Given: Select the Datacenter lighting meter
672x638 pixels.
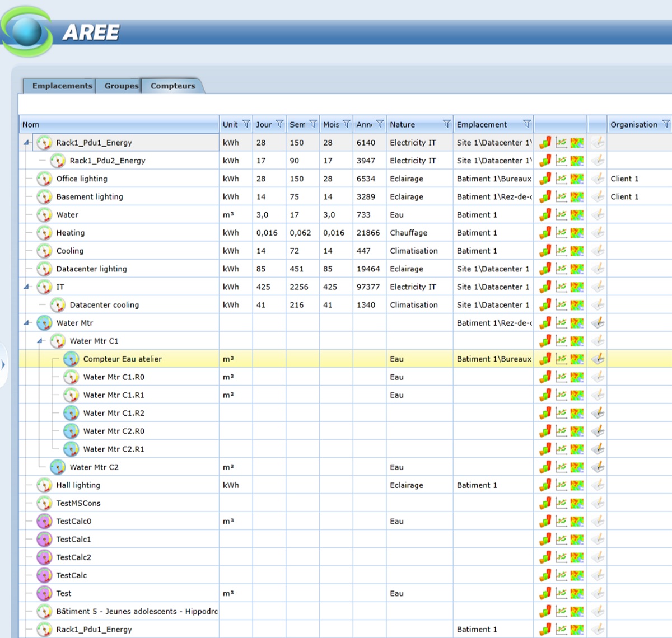Looking at the screenshot, I should click(91, 269).
